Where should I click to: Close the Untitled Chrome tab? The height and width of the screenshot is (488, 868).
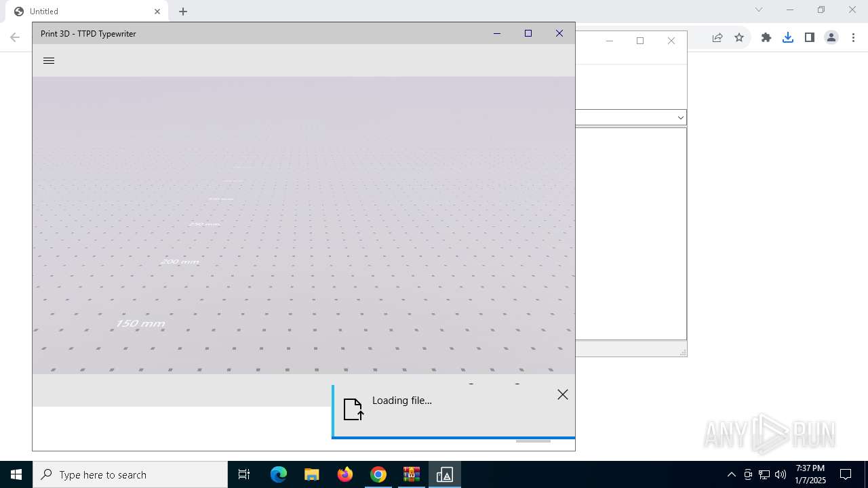coord(157,12)
